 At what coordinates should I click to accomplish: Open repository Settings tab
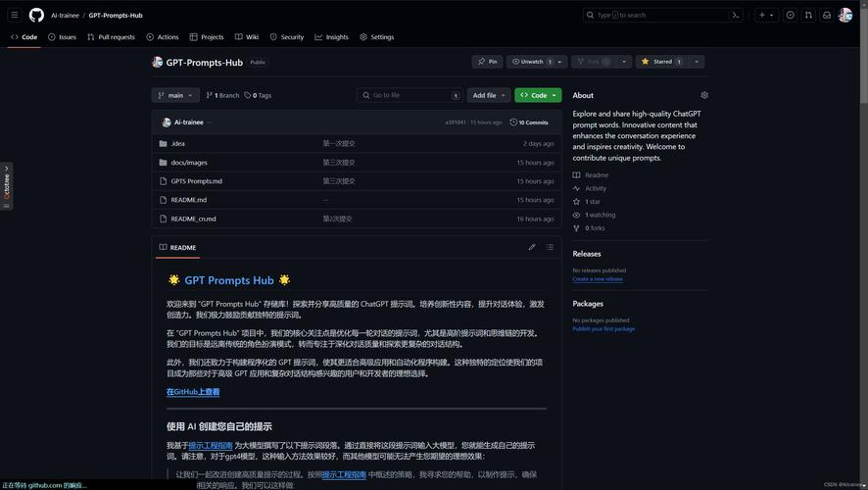click(x=377, y=37)
